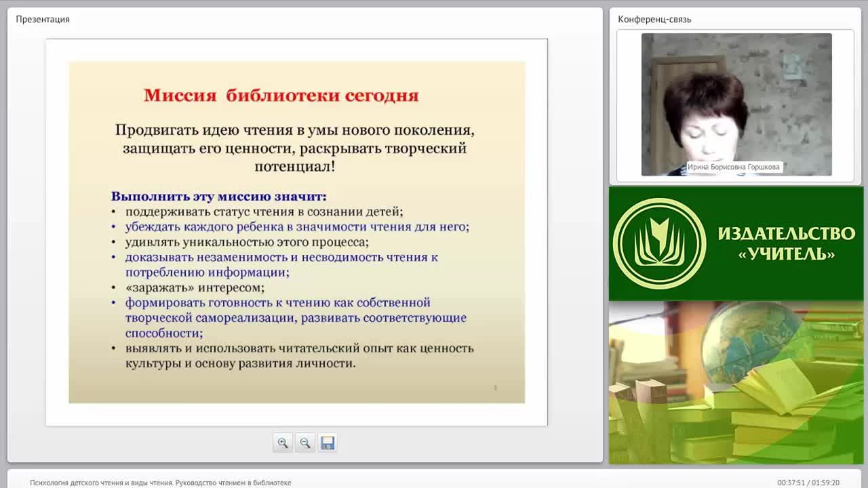Click the bullet выявлять и использовать читательский опыт
The width and height of the screenshot is (868, 488).
coord(299,356)
